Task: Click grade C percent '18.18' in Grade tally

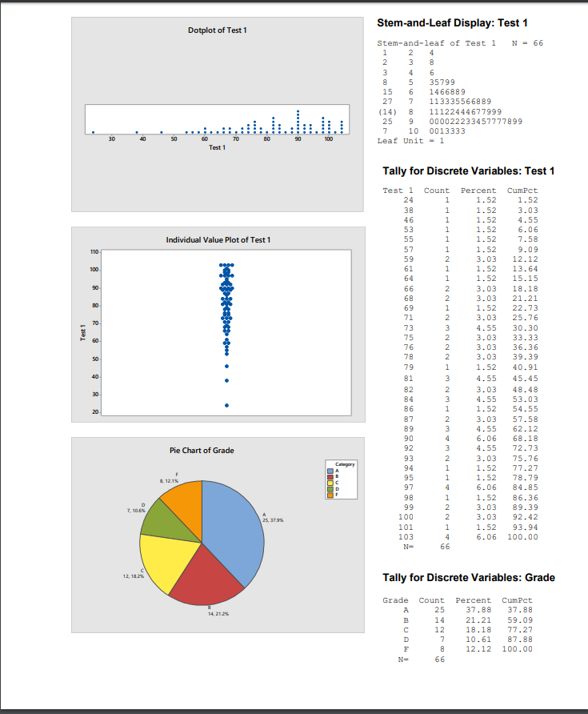Action: (478, 630)
